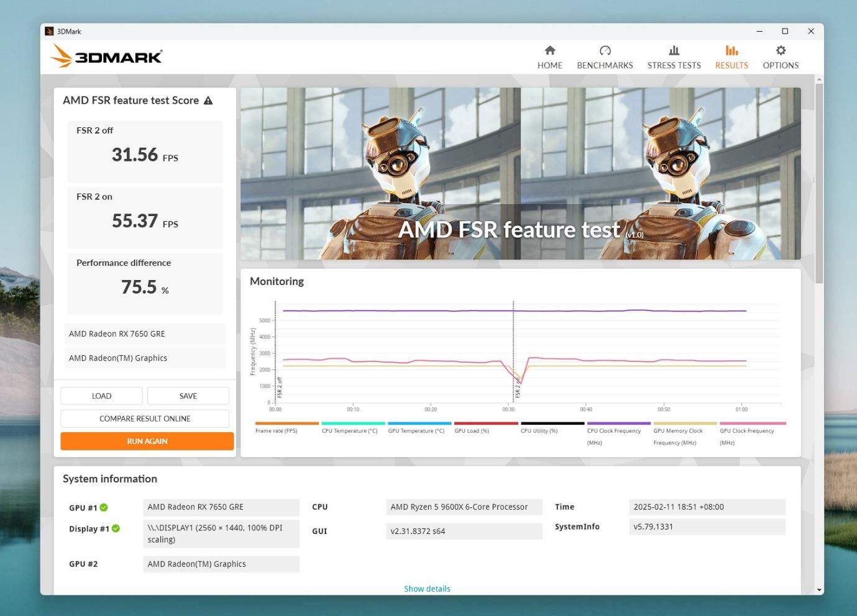Image resolution: width=857 pixels, height=616 pixels.
Task: Click the LOAD button
Action: click(x=101, y=396)
